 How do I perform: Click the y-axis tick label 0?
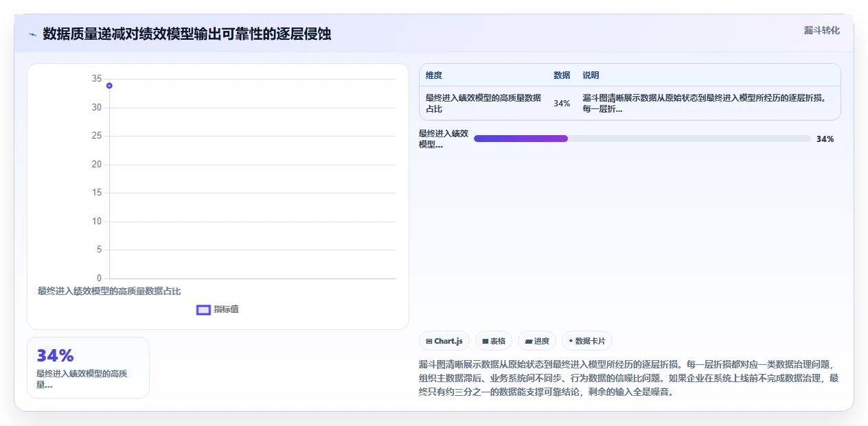[x=99, y=278]
